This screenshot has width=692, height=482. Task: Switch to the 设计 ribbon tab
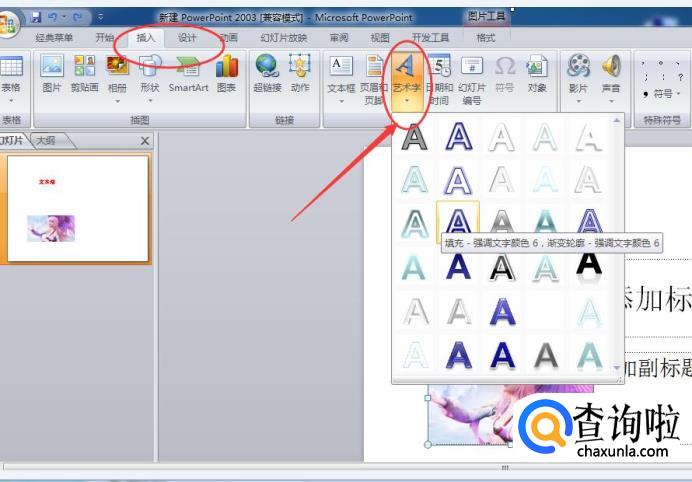point(187,38)
